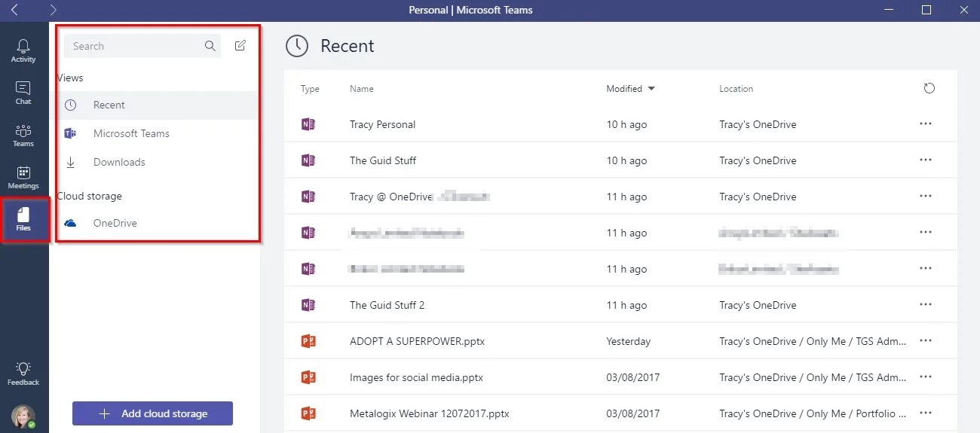The image size is (980, 433).
Task: Open more options for ADOPT A SUPERPOWER.pptx
Action: point(926,341)
